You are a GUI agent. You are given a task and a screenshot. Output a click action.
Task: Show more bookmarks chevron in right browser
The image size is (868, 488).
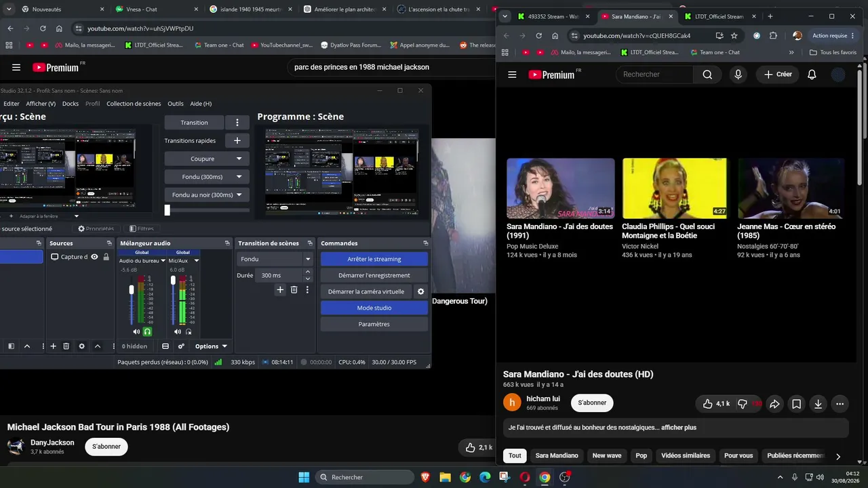coord(791,52)
